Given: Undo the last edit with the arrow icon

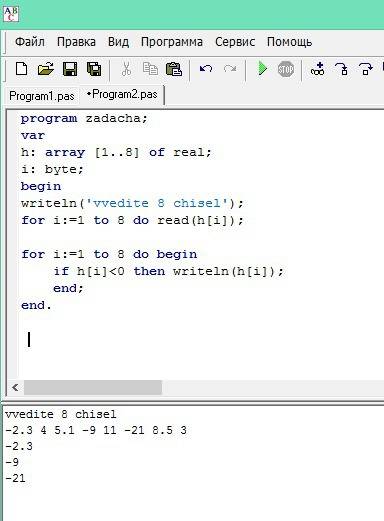Looking at the screenshot, I should click(x=206, y=69).
